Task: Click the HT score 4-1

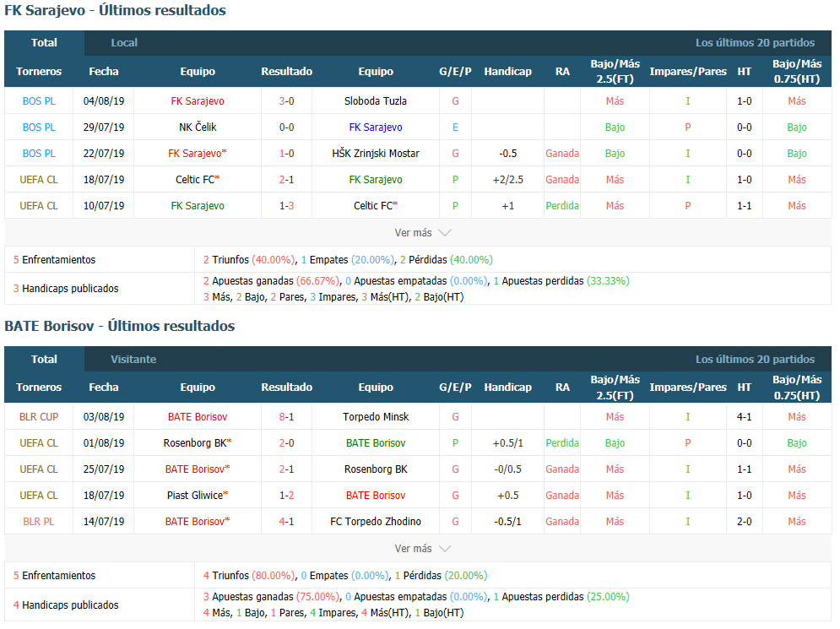Action: tap(744, 417)
